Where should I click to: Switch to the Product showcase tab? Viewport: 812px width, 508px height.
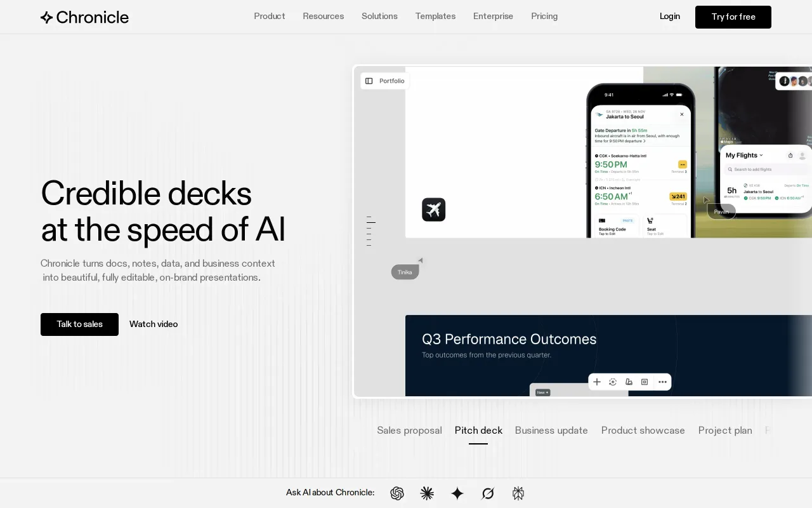(x=643, y=431)
